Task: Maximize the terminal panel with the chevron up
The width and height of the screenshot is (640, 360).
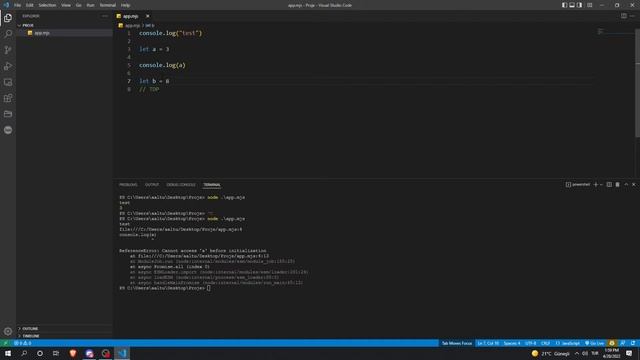Action: [x=626, y=184]
